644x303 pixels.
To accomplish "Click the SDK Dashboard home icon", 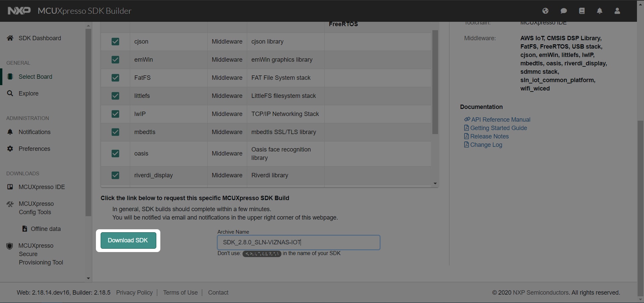I will coord(10,38).
